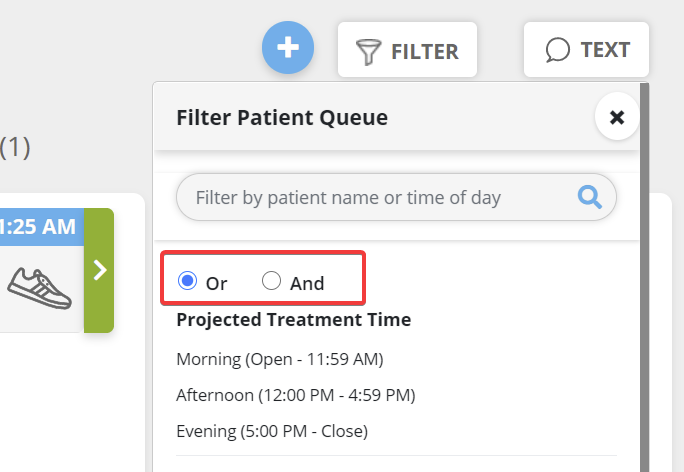Filter by Afternoon (12:00 PM - 4:59 PM)

pos(296,395)
